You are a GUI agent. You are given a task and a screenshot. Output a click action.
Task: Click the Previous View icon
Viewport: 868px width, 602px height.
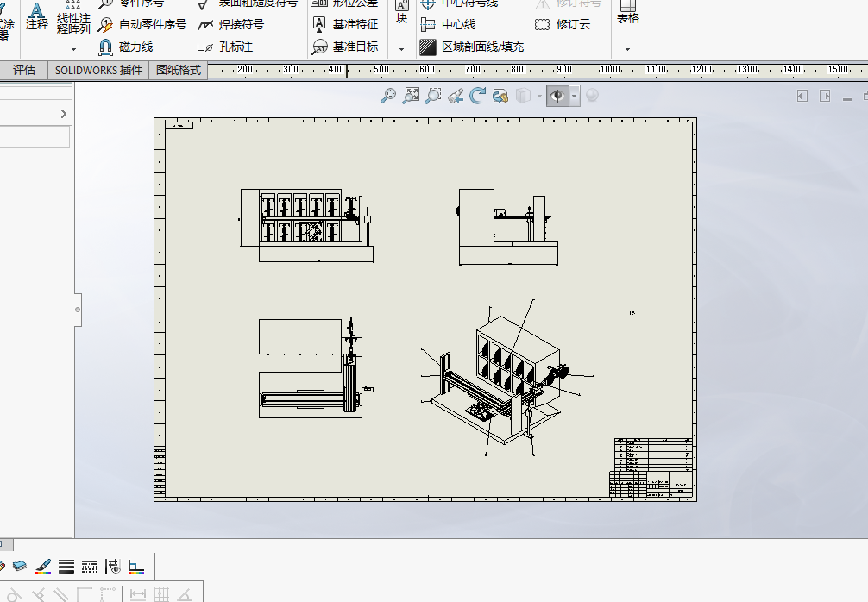[456, 97]
